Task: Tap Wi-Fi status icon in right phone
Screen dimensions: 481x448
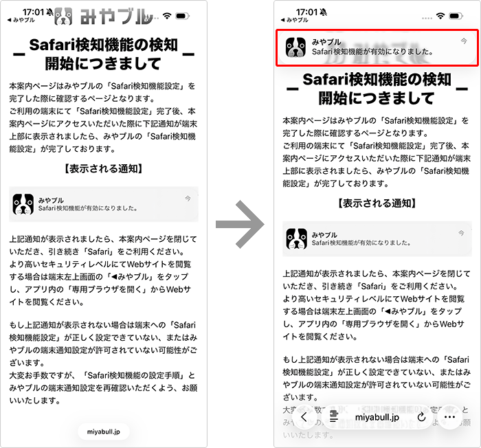Action: click(x=440, y=16)
